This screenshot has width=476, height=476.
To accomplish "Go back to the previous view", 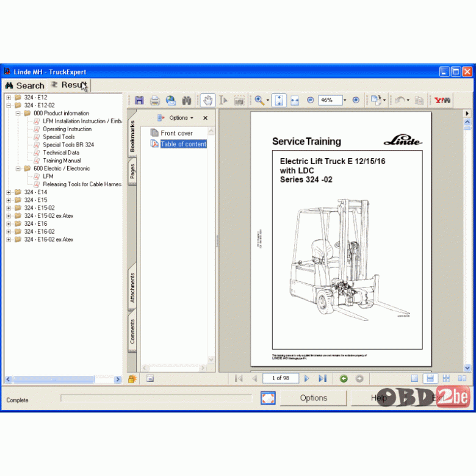I will (344, 378).
